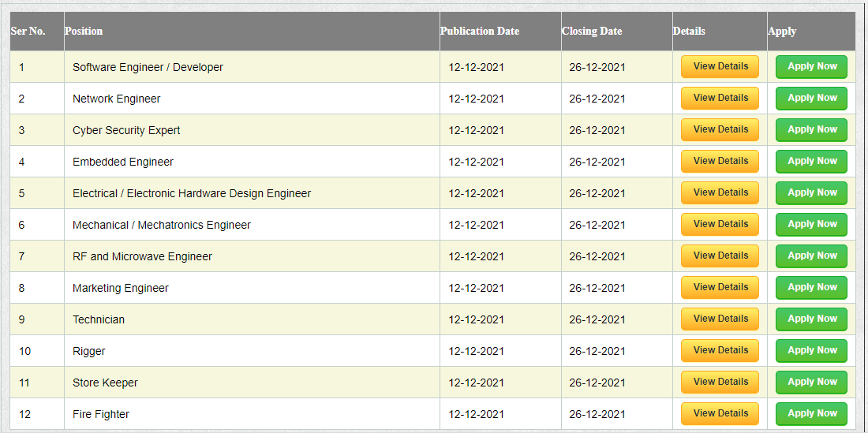Image resolution: width=868 pixels, height=433 pixels.
Task: View details for Fire Fighter
Action: [720, 413]
